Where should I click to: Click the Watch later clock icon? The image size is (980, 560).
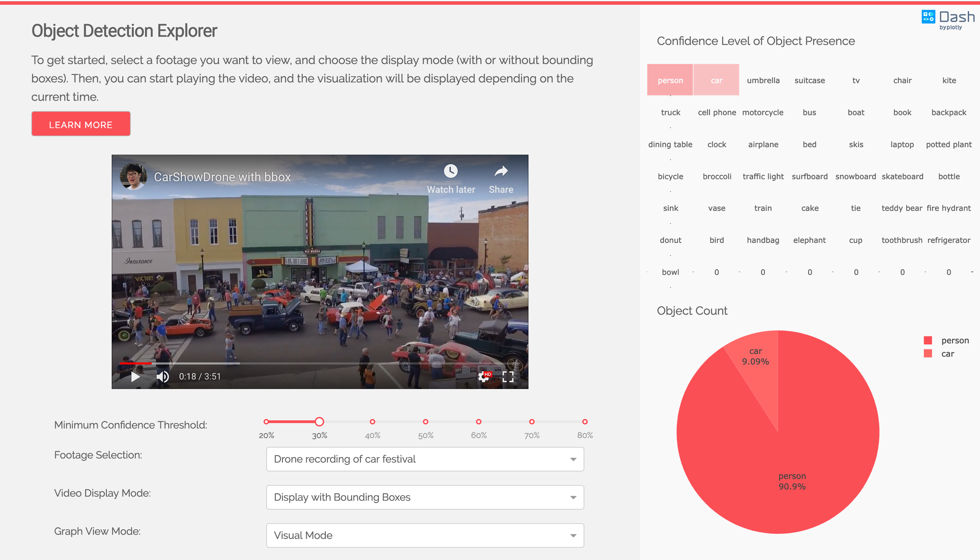click(451, 171)
